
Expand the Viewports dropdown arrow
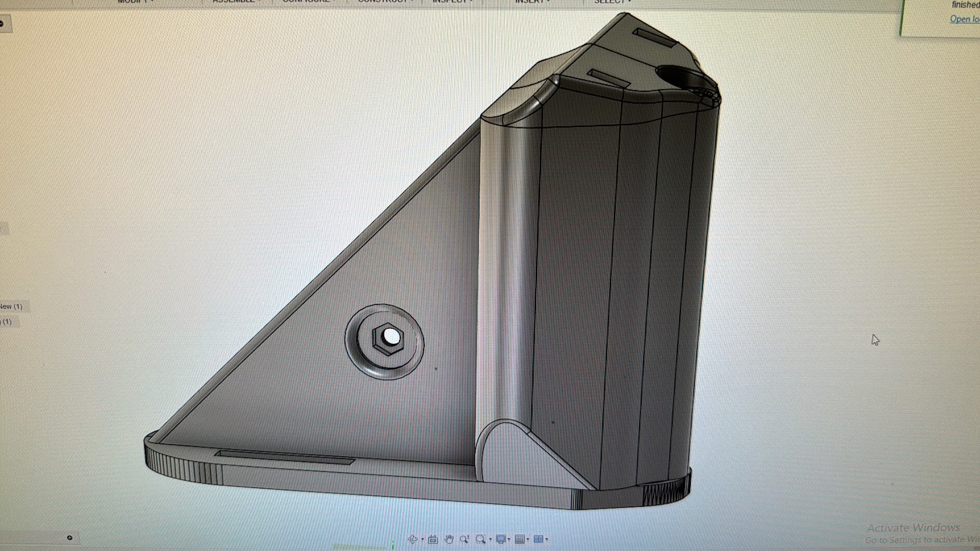547,540
